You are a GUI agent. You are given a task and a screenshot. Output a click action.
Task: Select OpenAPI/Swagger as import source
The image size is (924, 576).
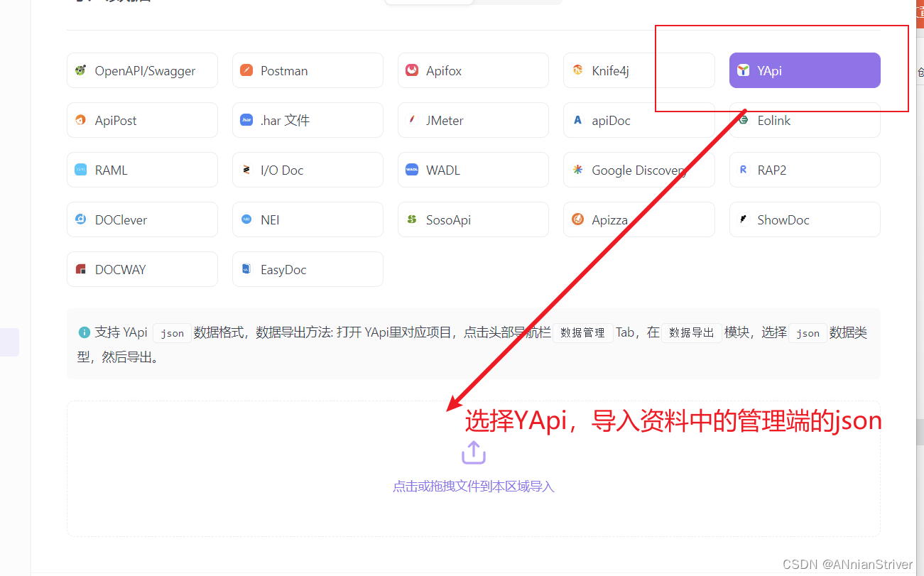[141, 70]
